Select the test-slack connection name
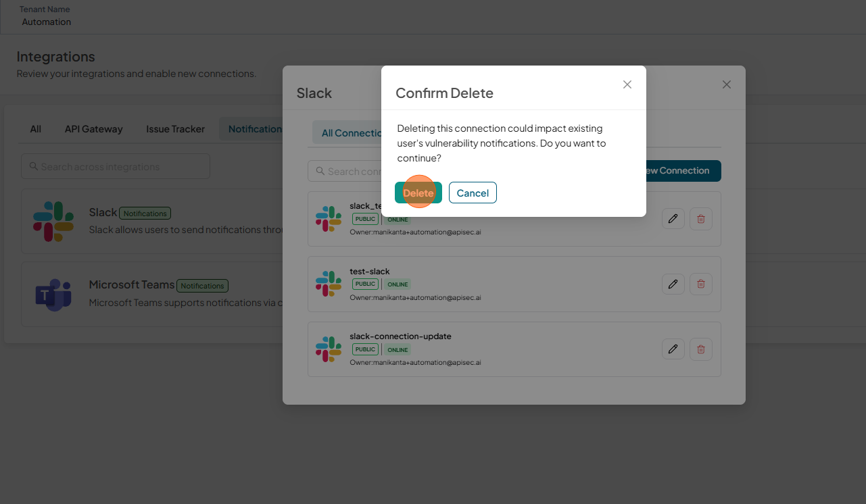Screen dimensions: 866x504 pyautogui.click(x=370, y=271)
